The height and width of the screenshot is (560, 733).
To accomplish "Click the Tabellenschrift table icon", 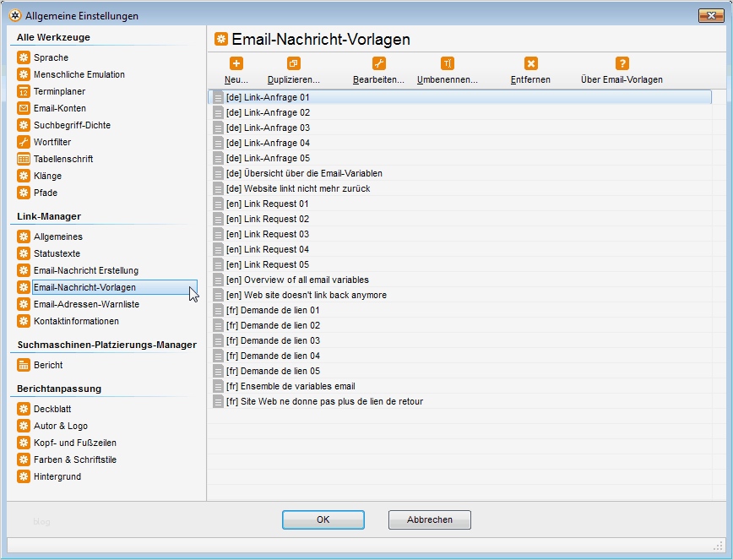I will (x=24, y=159).
